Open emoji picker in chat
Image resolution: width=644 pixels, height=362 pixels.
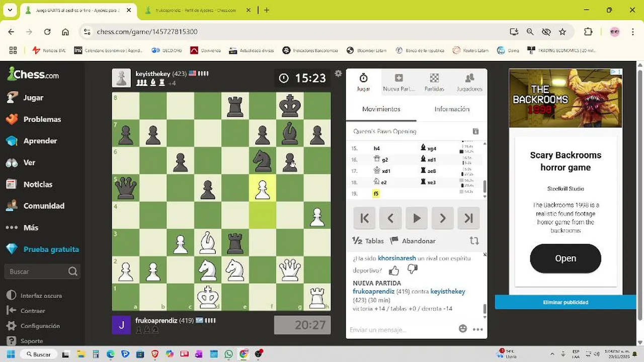[x=463, y=329]
